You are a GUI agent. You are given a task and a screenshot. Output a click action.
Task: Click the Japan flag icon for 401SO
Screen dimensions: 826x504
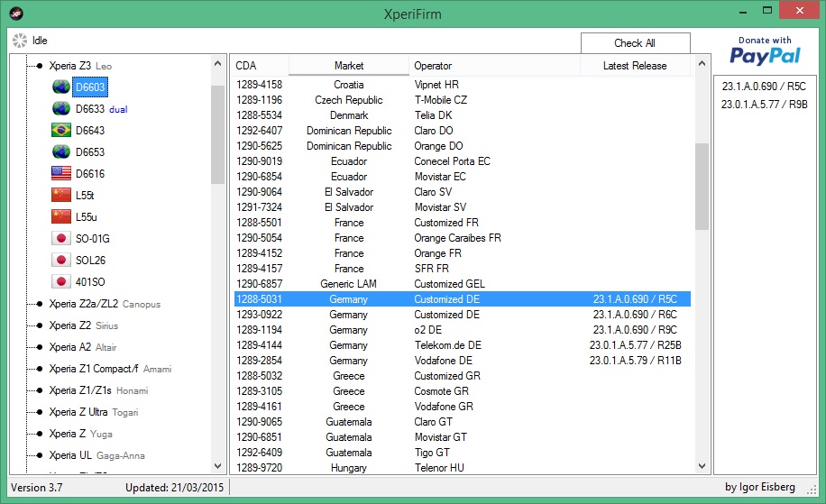coord(61,281)
